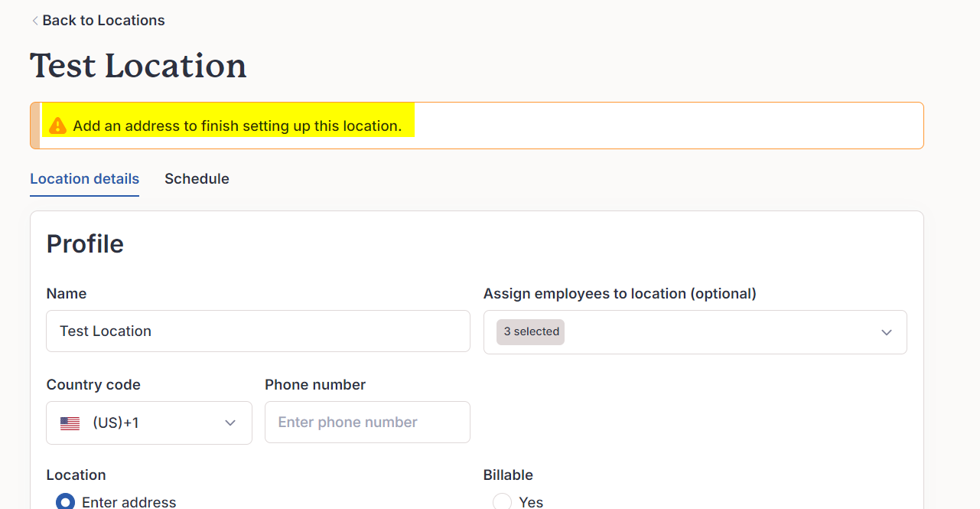Click the US flag icon

coord(70,423)
